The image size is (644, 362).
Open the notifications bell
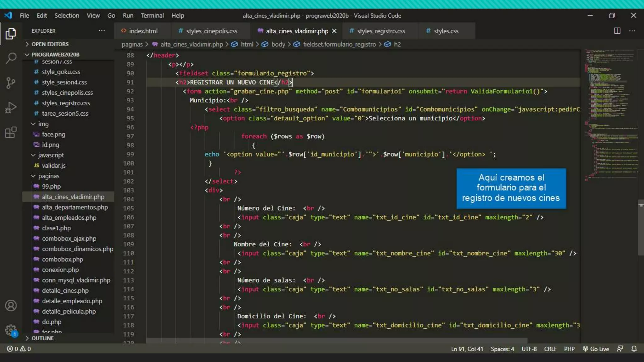pyautogui.click(x=634, y=349)
